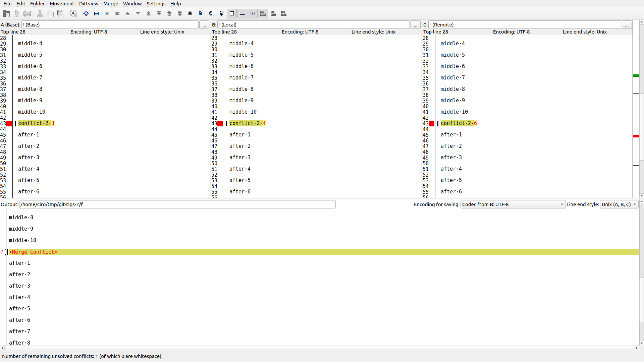The width and height of the screenshot is (644, 362).
Task: Open Line end style dropdown
Action: pos(619,204)
